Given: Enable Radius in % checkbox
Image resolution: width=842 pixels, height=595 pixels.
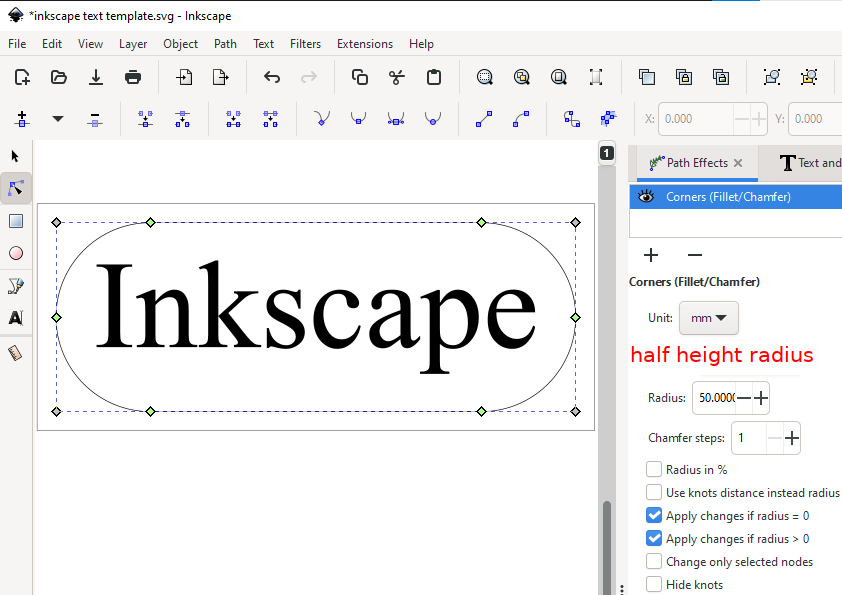Looking at the screenshot, I should (x=654, y=469).
